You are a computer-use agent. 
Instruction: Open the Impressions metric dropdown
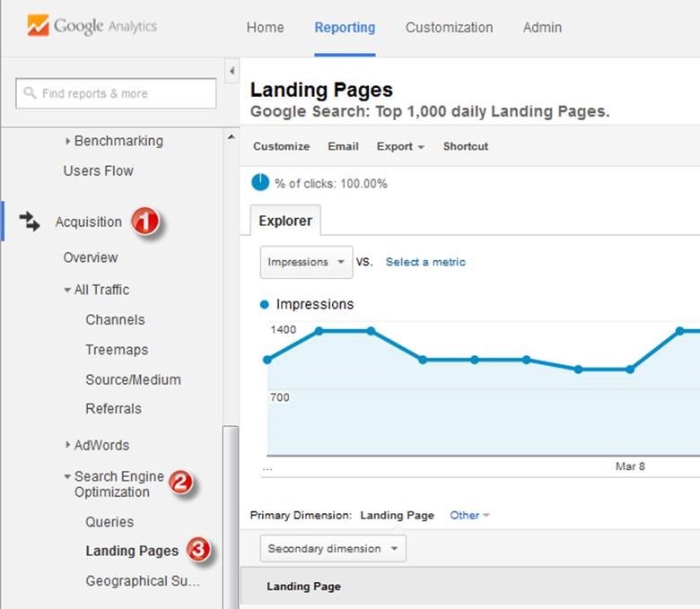click(x=306, y=262)
